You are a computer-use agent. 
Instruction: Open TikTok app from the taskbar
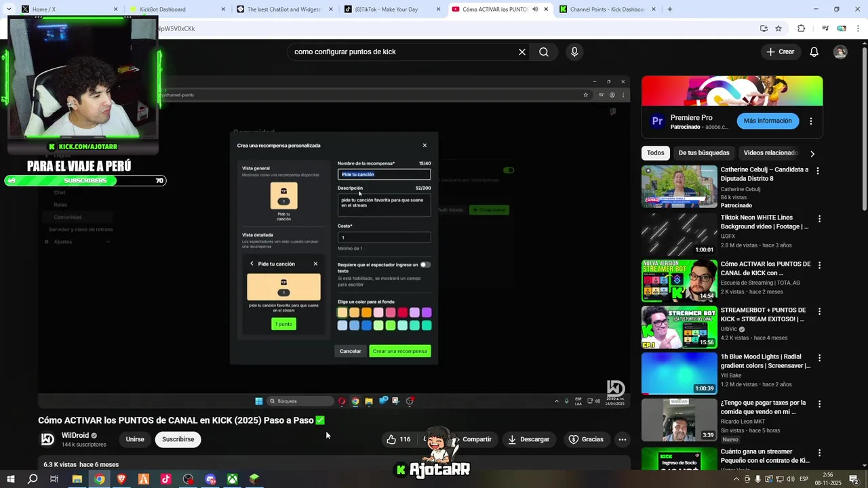click(x=165, y=479)
